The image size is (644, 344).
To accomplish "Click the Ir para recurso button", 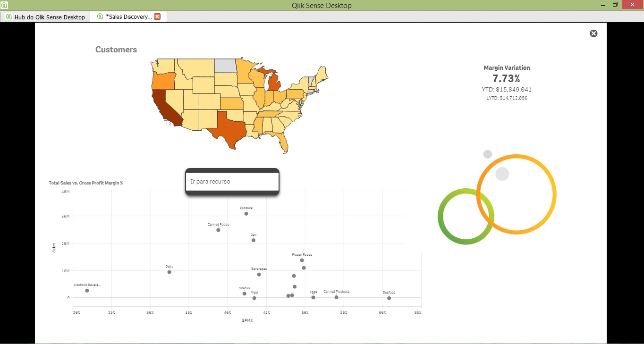I will (x=232, y=182).
